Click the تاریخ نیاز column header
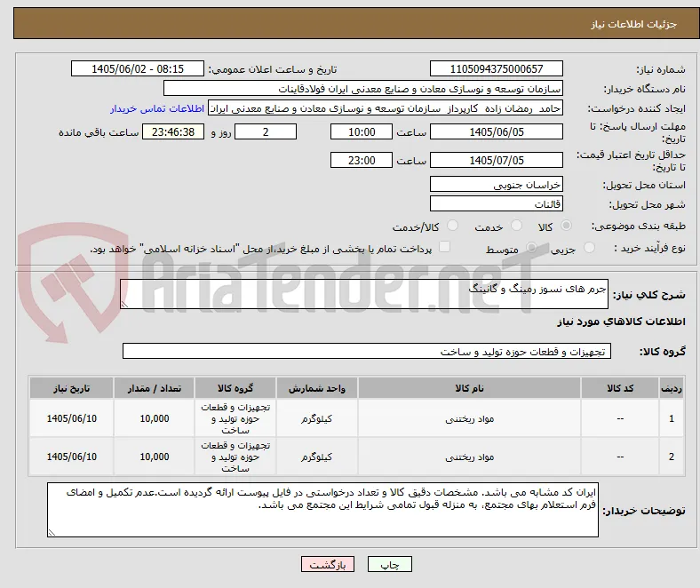Image resolution: width=700 pixels, height=588 pixels. coord(71,388)
